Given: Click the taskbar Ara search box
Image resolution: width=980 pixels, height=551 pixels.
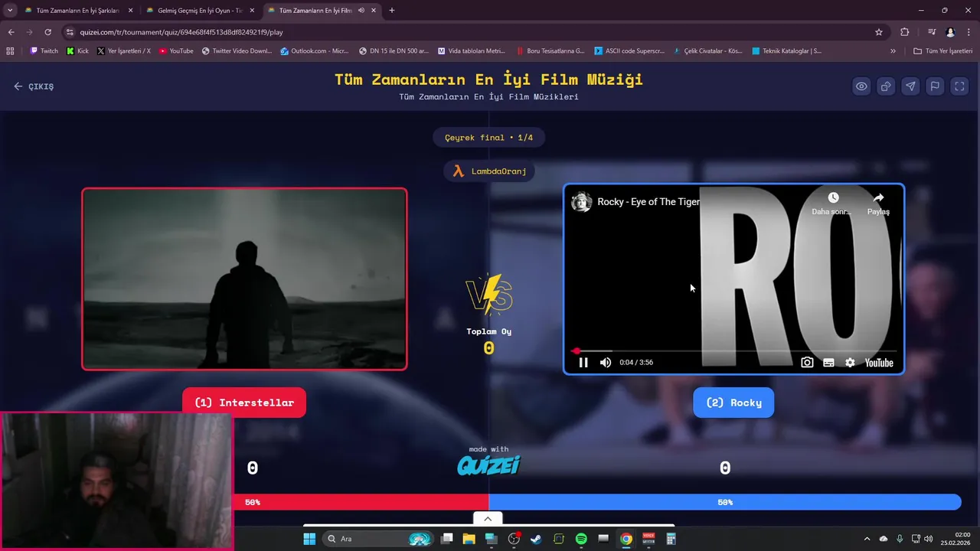Looking at the screenshot, I should pos(378,539).
